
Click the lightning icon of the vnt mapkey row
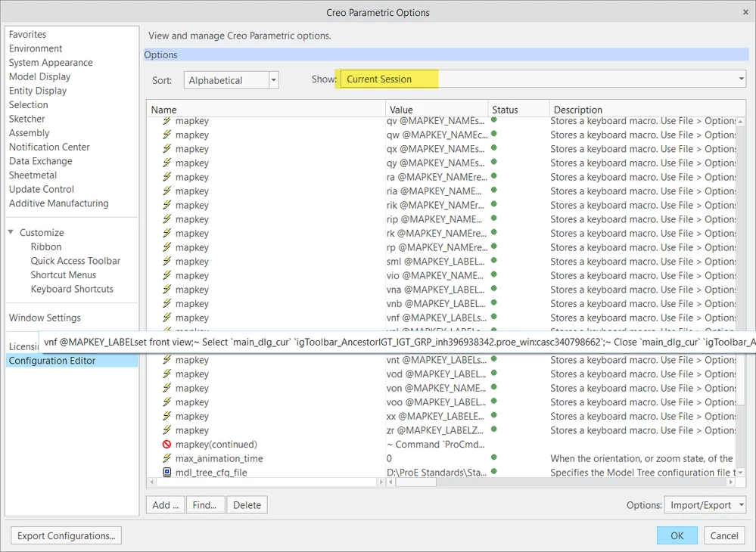click(166, 359)
